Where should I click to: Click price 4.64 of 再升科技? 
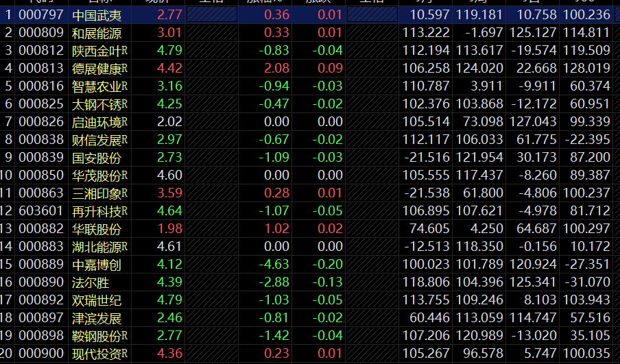coord(169,211)
